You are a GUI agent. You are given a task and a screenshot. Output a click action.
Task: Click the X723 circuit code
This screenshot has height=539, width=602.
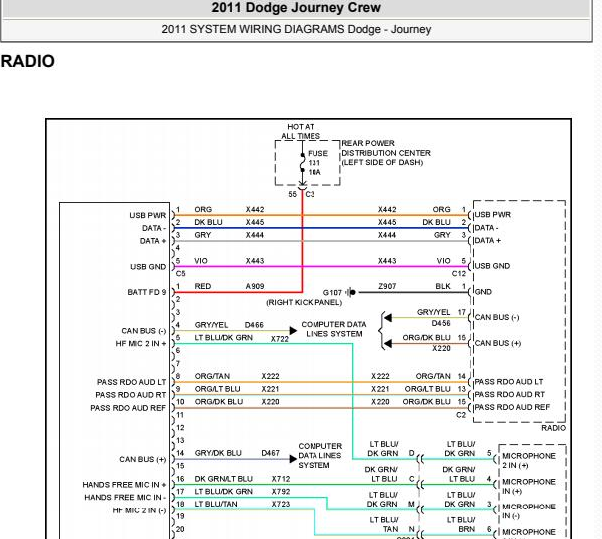[x=281, y=504]
